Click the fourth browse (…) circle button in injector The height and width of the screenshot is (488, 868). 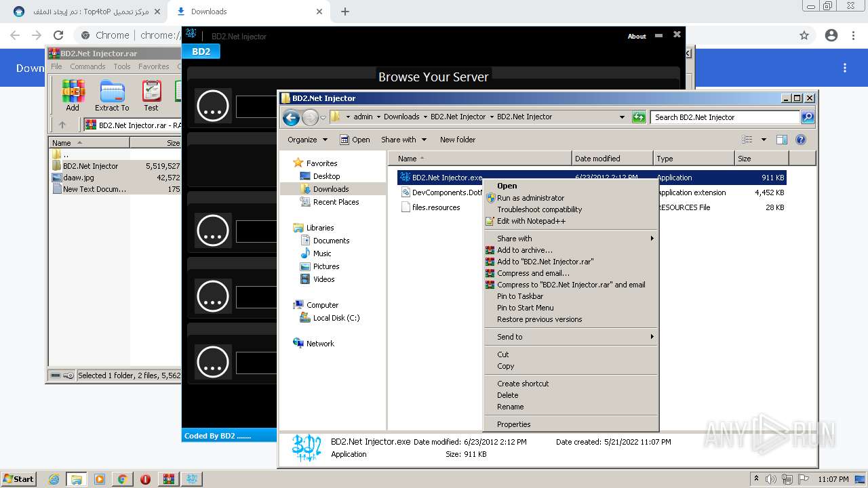coord(213,361)
